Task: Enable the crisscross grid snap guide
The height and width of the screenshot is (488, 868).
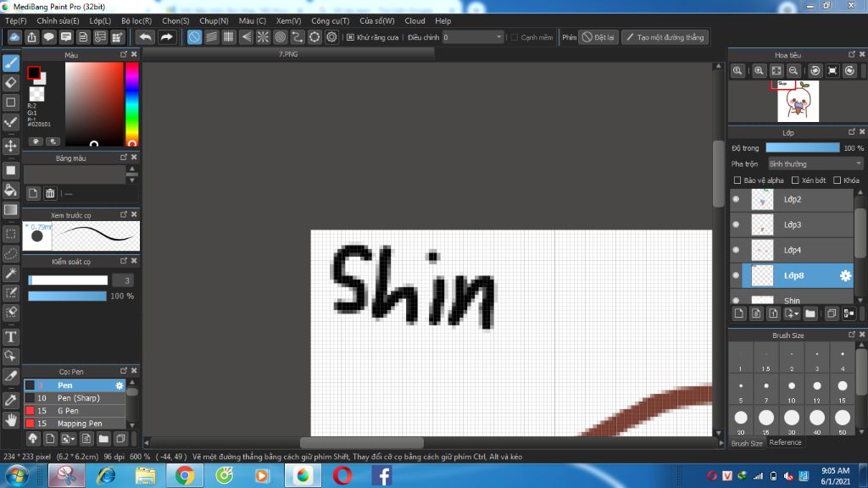Action: point(229,37)
